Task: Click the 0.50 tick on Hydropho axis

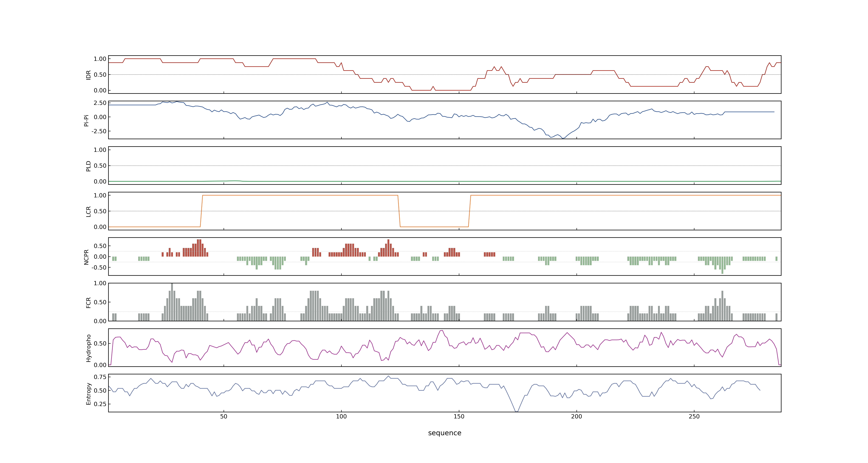Action: 100,344
